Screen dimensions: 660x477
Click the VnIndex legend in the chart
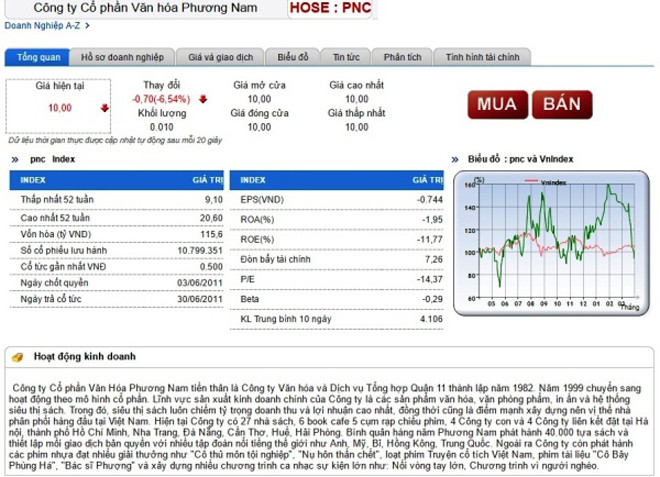548,183
